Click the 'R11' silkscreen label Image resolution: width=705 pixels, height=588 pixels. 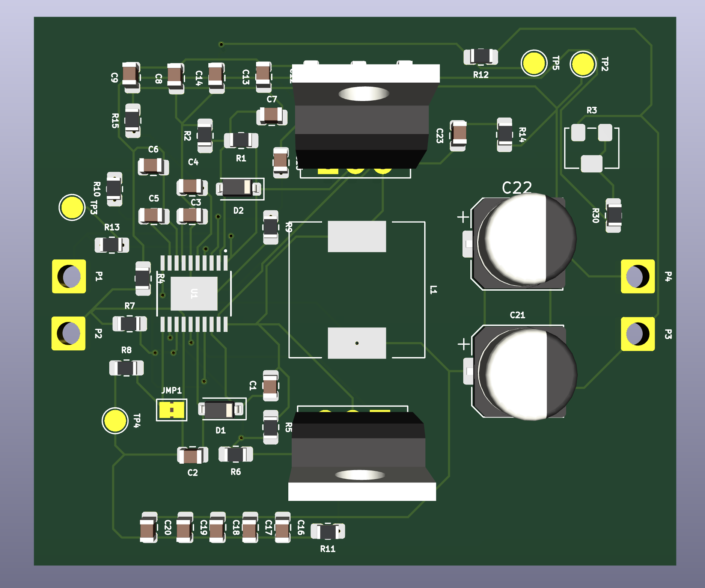click(328, 549)
